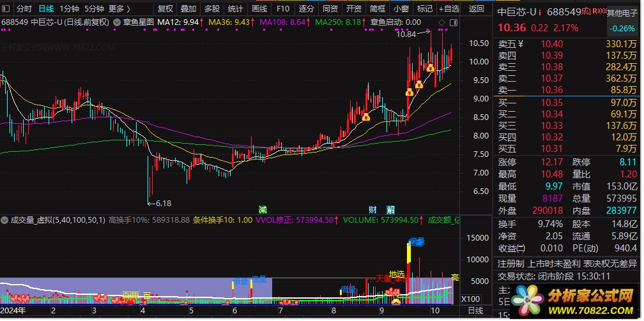Click the +自选 button

(448, 9)
